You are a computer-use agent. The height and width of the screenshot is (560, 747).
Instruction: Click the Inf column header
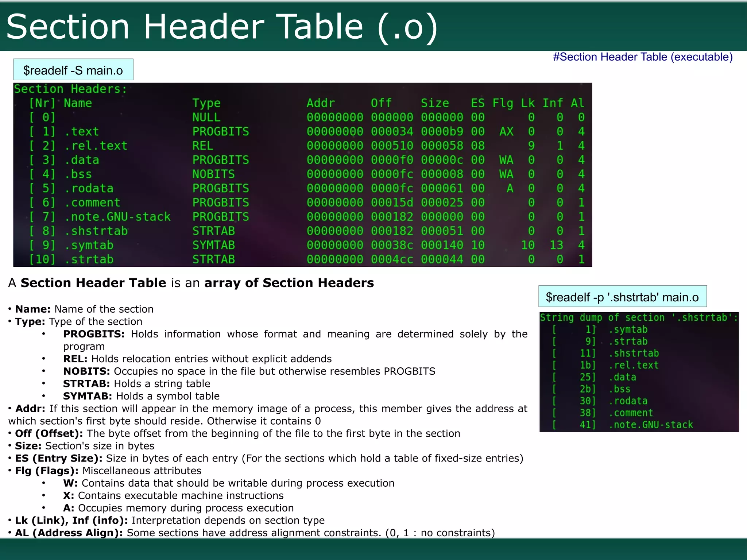(x=553, y=103)
